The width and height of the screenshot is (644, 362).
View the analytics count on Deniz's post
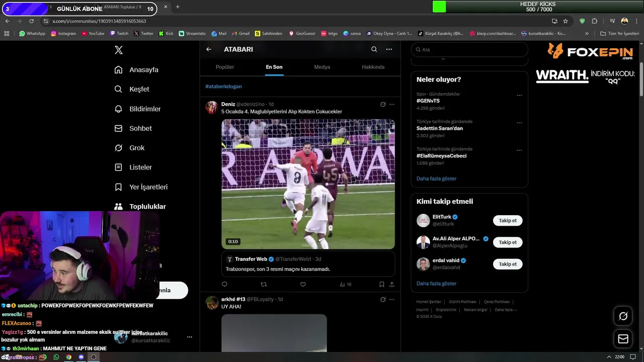pos(346,285)
